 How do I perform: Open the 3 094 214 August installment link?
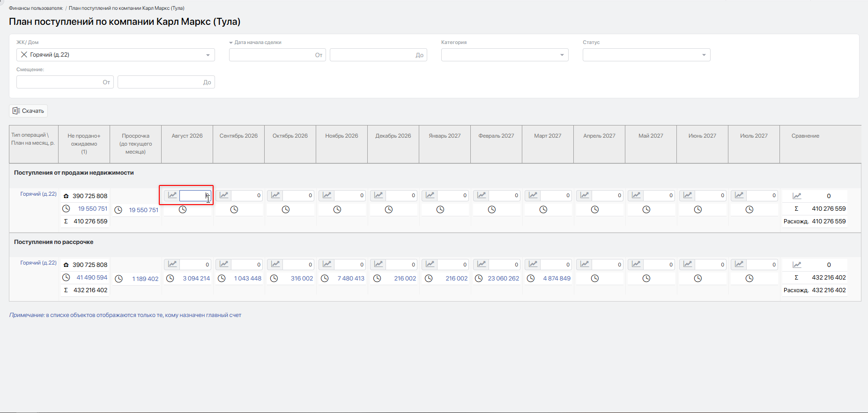pos(196,278)
